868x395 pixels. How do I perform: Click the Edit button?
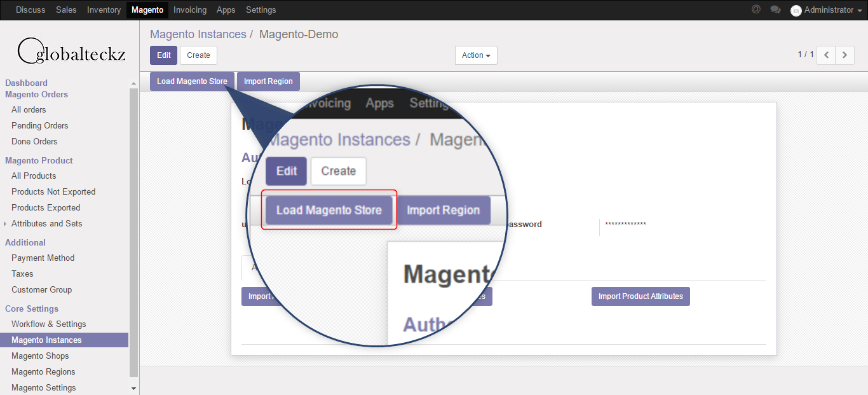click(x=163, y=55)
